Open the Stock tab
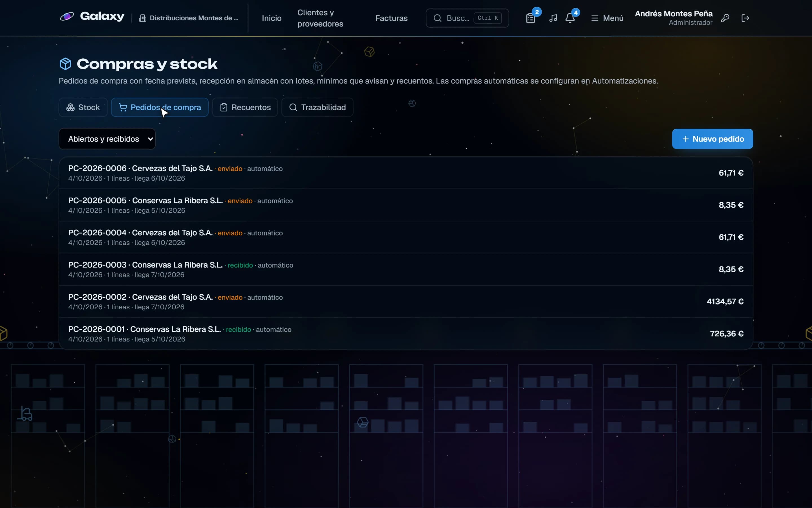The height and width of the screenshot is (508, 812). [x=83, y=108]
